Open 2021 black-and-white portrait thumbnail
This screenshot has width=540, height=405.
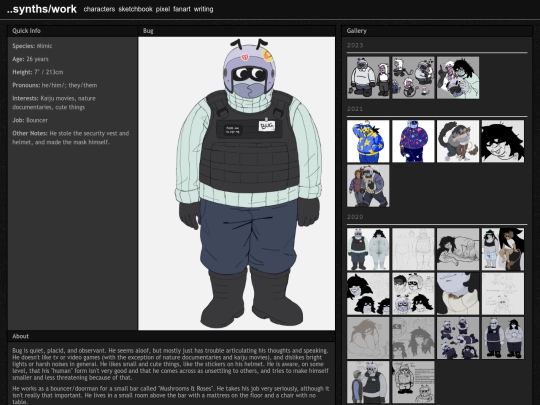[503, 141]
